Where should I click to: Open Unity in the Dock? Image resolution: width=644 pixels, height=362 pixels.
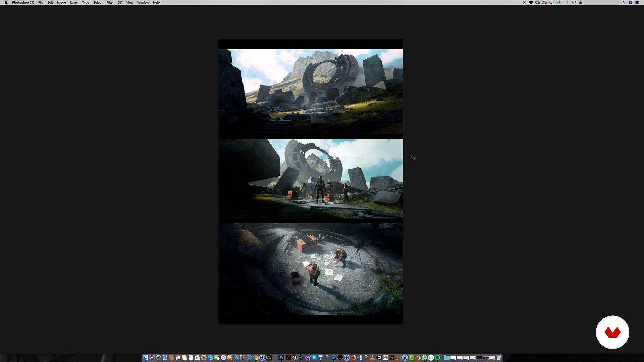[x=379, y=358]
